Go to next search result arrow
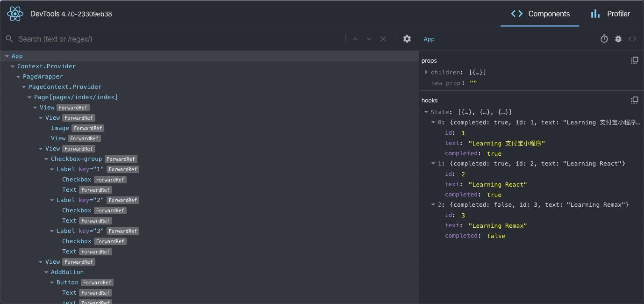644x304 pixels. tap(369, 39)
